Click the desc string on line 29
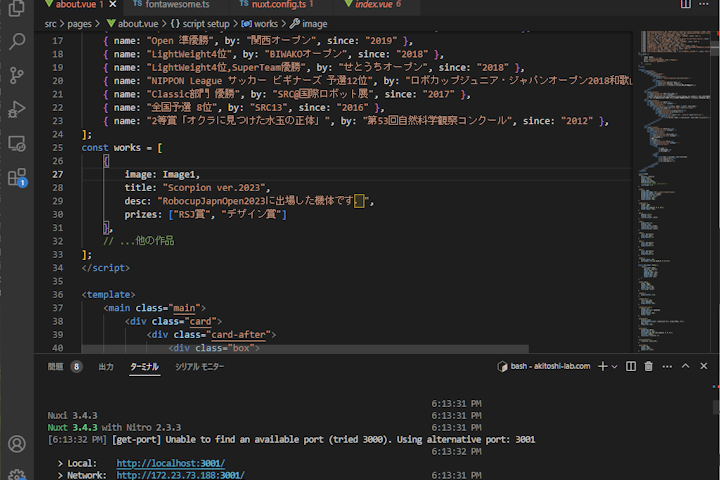This screenshot has width=720, height=480. (x=263, y=201)
